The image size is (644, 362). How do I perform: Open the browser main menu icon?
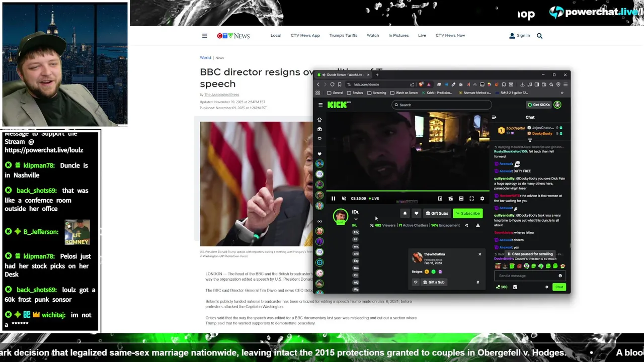[565, 84]
